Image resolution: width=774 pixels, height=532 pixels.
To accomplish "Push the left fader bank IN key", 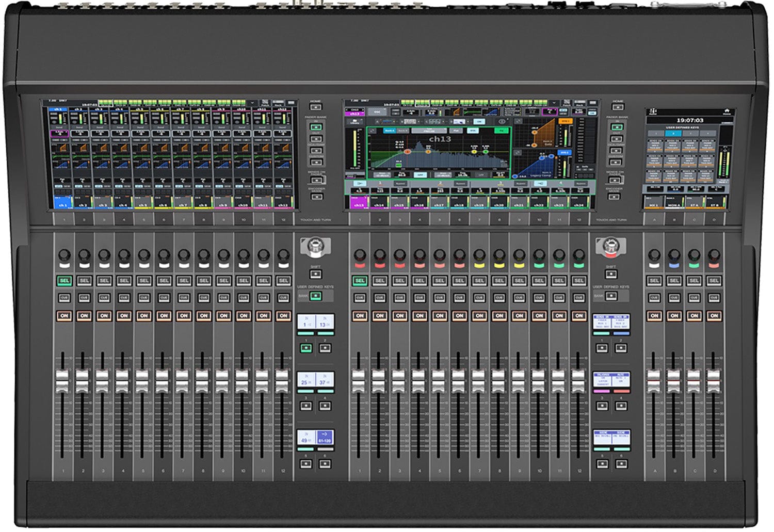I will [316, 127].
